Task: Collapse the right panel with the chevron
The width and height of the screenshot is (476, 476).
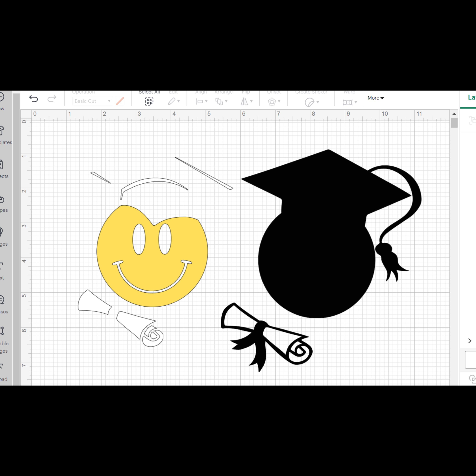Action: [x=470, y=341]
